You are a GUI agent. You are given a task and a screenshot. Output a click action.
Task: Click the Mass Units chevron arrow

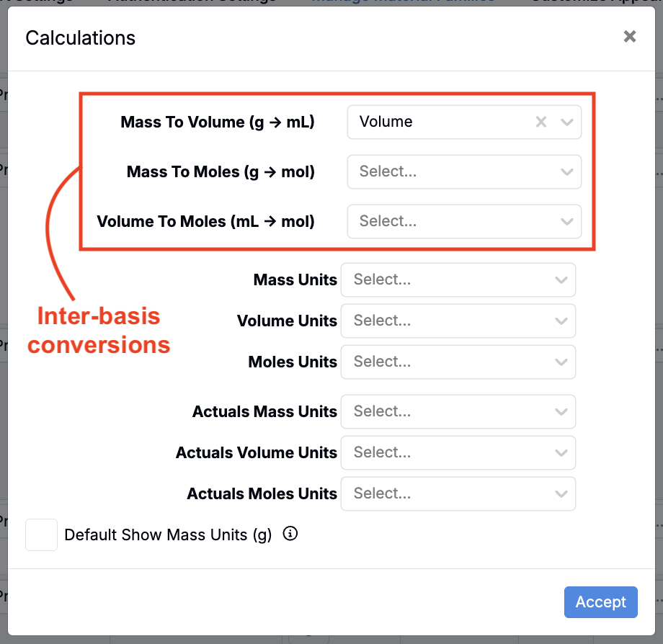[561, 279]
